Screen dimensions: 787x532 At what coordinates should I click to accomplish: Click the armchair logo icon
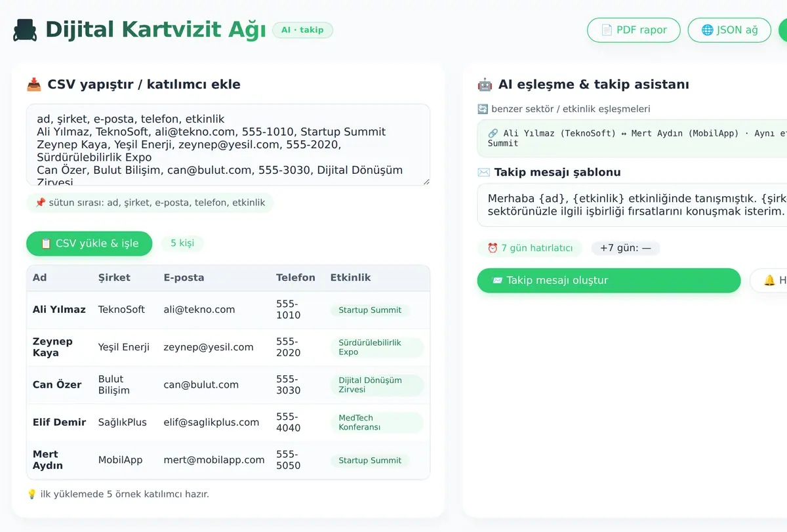pyautogui.click(x=26, y=30)
